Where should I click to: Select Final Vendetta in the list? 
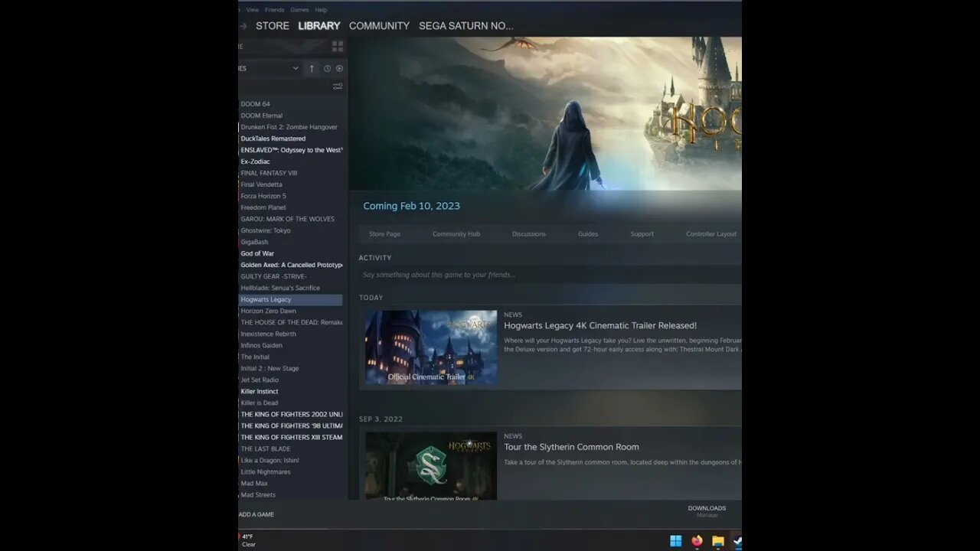262,184
